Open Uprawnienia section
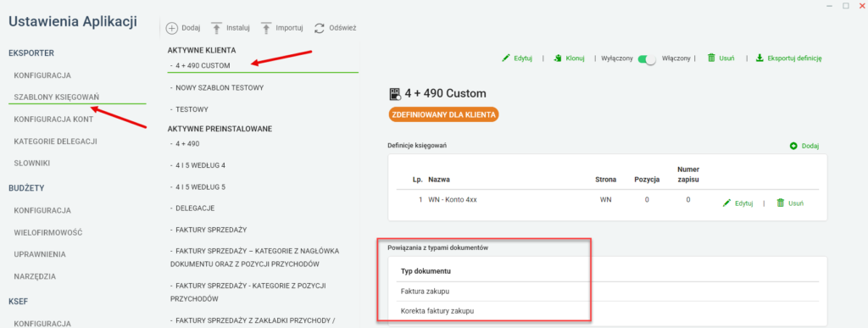Image resolution: width=868 pixels, height=328 pixels. pyautogui.click(x=40, y=254)
